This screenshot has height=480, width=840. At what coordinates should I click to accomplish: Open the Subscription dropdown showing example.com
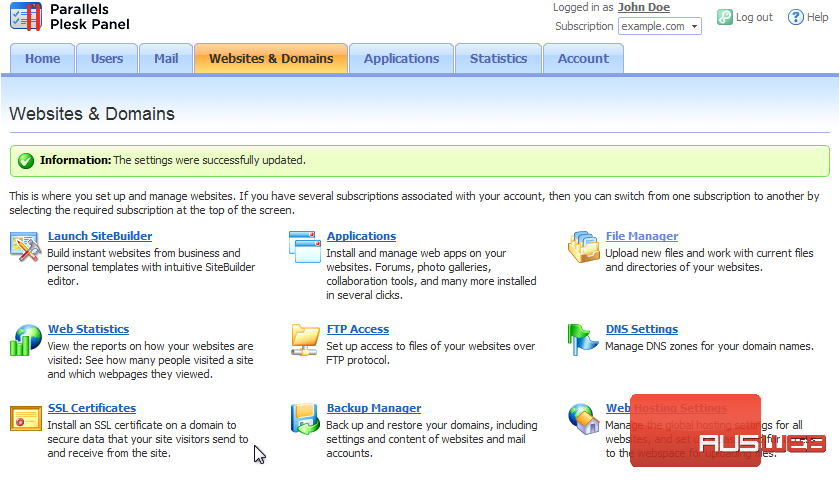(659, 26)
